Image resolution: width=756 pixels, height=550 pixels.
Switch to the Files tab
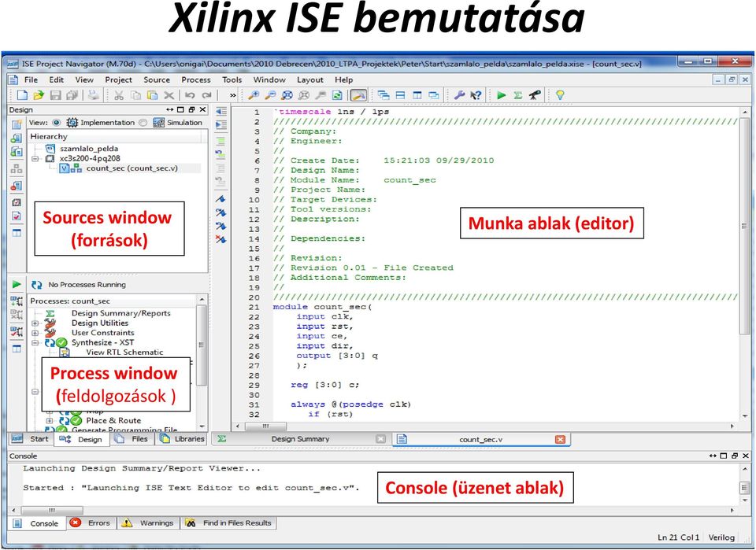click(132, 439)
